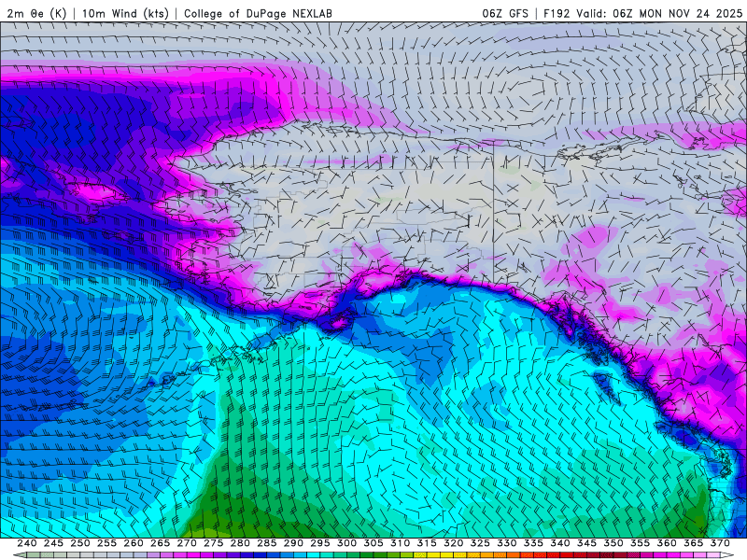Click the bright cyan swatch below 295

(x=314, y=555)
